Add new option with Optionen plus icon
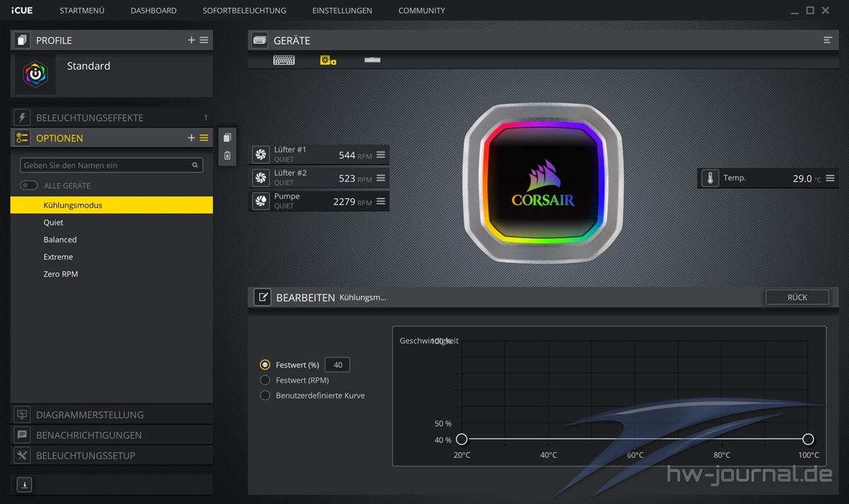Image resolution: width=849 pixels, height=504 pixels. tap(191, 138)
